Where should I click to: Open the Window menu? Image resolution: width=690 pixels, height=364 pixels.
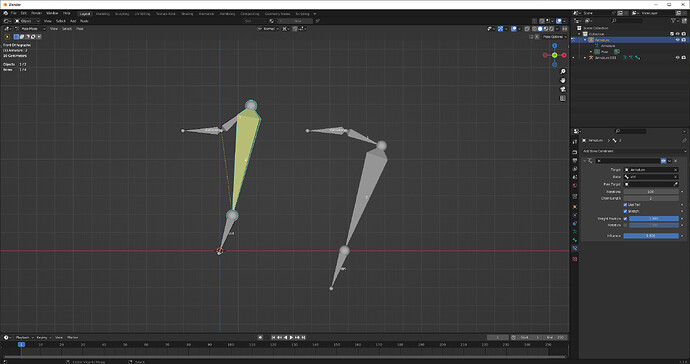52,14
